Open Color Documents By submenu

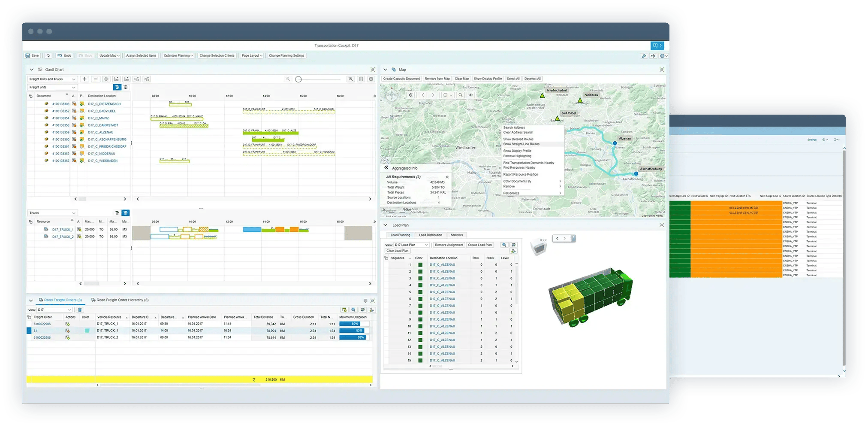(x=532, y=182)
